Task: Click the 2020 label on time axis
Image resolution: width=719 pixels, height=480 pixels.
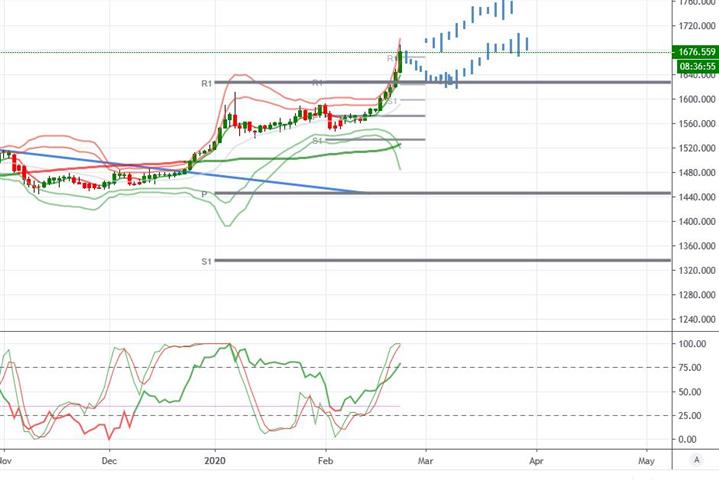Action: (215, 460)
